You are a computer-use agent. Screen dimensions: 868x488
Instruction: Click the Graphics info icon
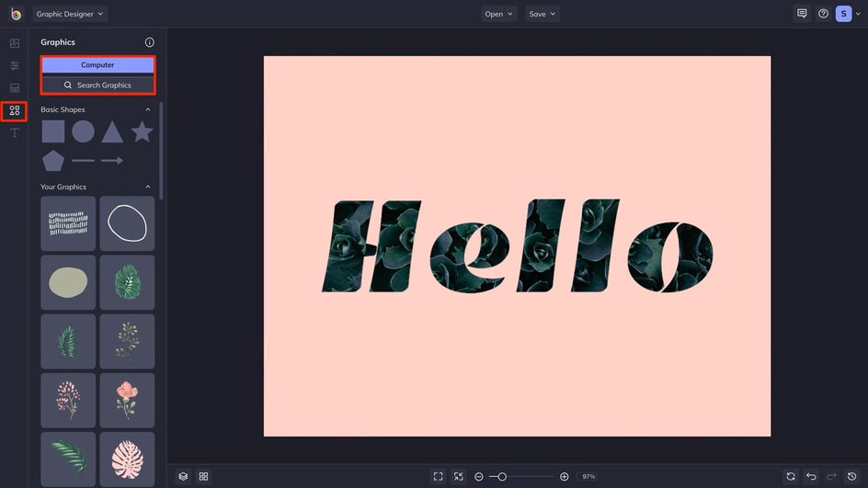click(150, 42)
